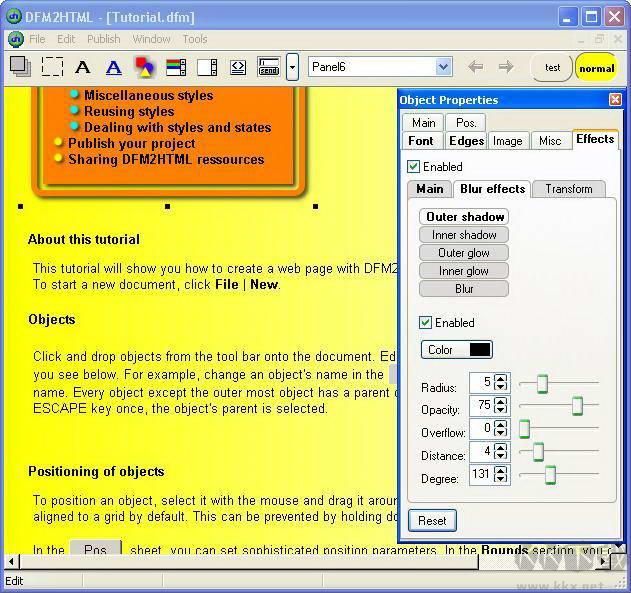The height and width of the screenshot is (593, 631).
Task: Click the Overflow value field
Action: (481, 428)
